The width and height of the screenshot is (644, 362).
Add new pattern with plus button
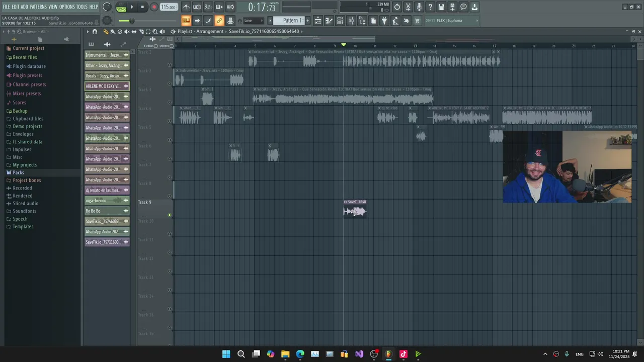click(308, 21)
